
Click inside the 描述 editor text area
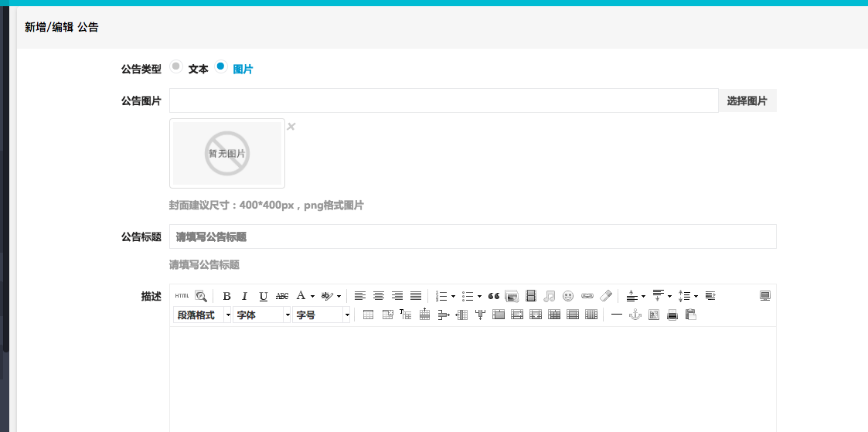(x=473, y=379)
